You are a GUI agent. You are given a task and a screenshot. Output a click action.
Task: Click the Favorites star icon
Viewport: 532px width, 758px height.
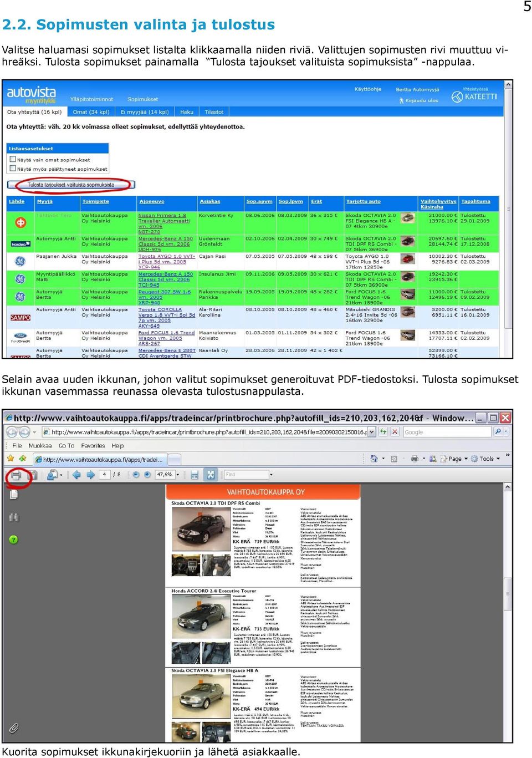(10, 459)
